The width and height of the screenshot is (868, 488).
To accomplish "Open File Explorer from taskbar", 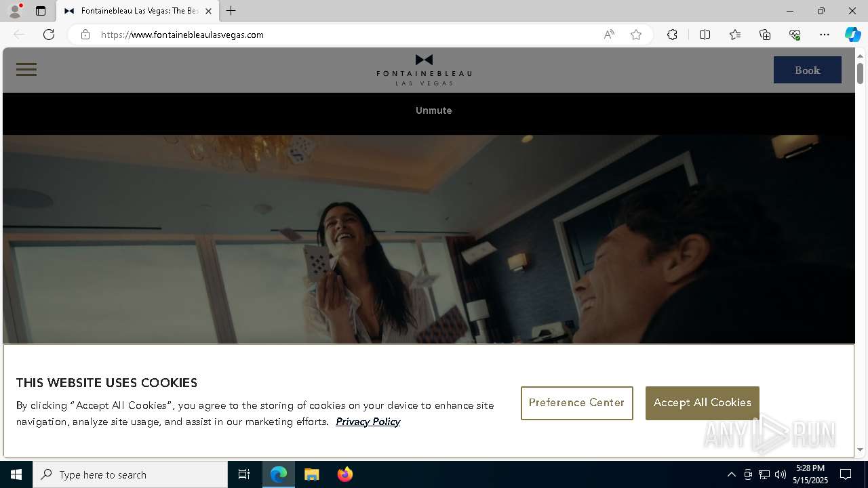I will point(312,474).
